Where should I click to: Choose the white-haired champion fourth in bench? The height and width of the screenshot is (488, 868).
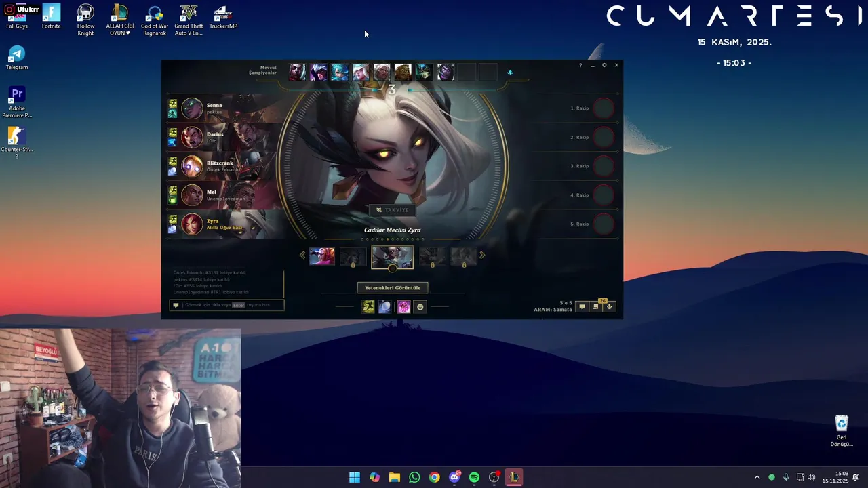tap(361, 72)
